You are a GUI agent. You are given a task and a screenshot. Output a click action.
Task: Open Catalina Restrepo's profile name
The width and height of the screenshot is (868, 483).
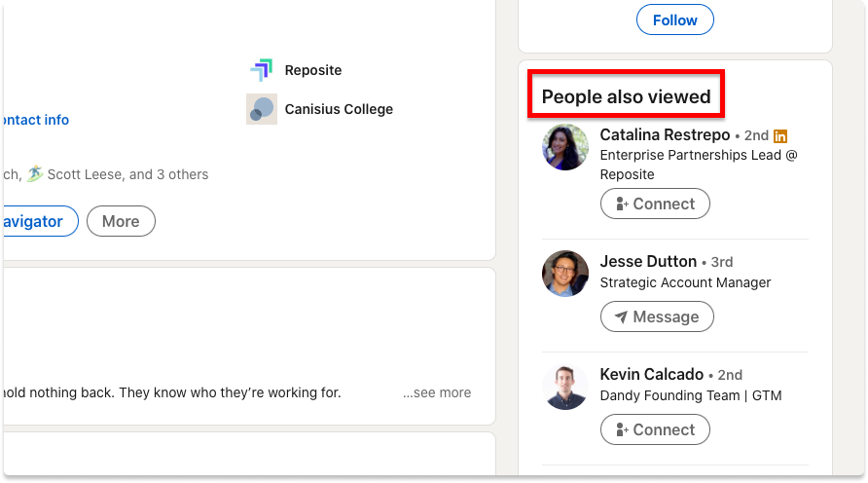(x=665, y=134)
